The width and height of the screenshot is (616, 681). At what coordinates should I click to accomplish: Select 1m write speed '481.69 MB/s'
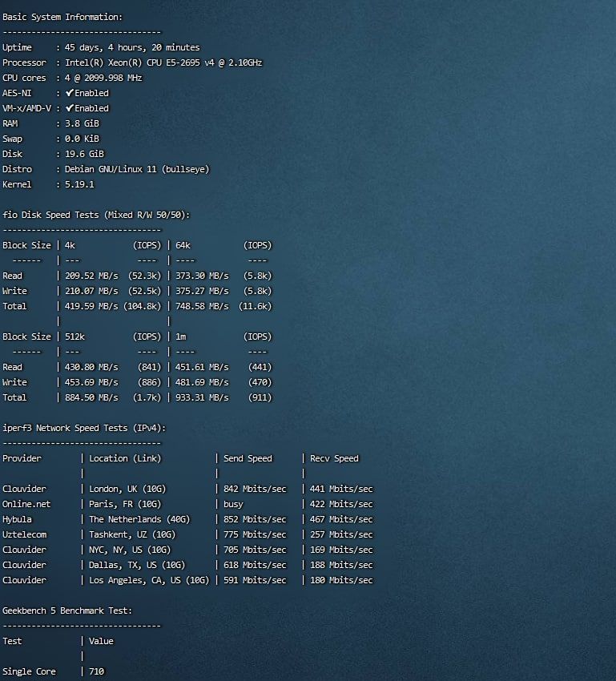[x=202, y=382]
